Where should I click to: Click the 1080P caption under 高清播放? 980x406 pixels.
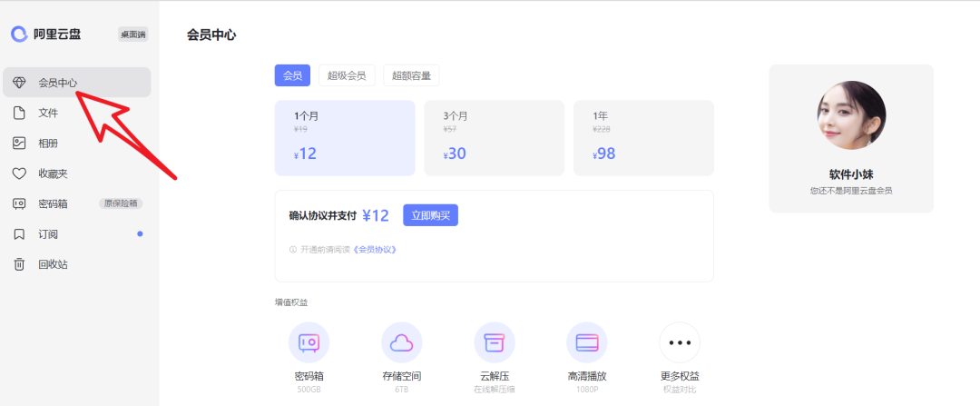pos(587,390)
